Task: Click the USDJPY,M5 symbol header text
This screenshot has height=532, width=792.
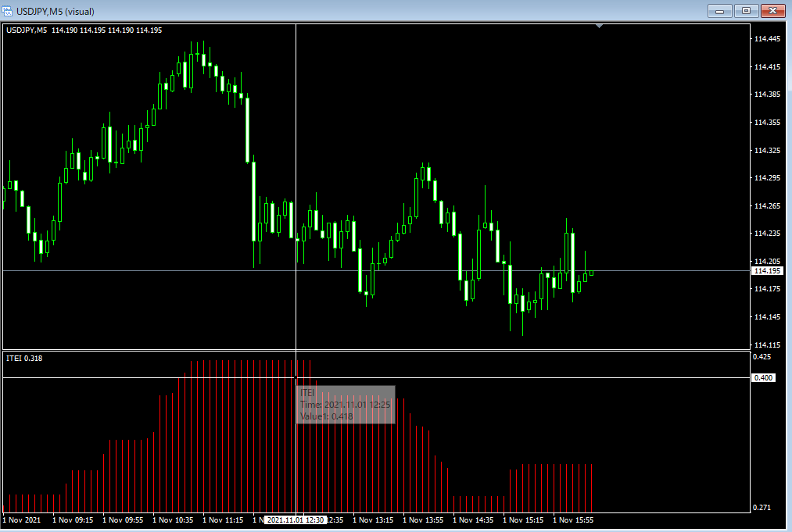Action: pyautogui.click(x=27, y=30)
